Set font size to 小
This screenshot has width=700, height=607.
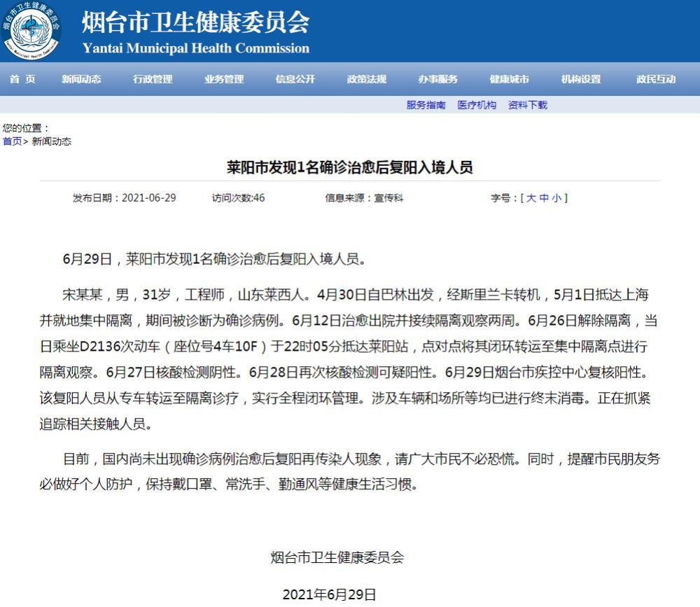click(x=556, y=198)
